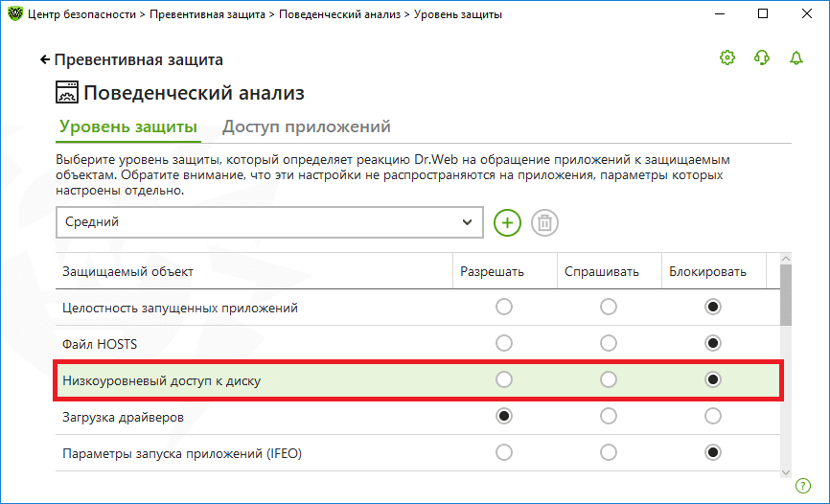Click the table scrollbar up arrow
This screenshot has width=830, height=504.
786,259
